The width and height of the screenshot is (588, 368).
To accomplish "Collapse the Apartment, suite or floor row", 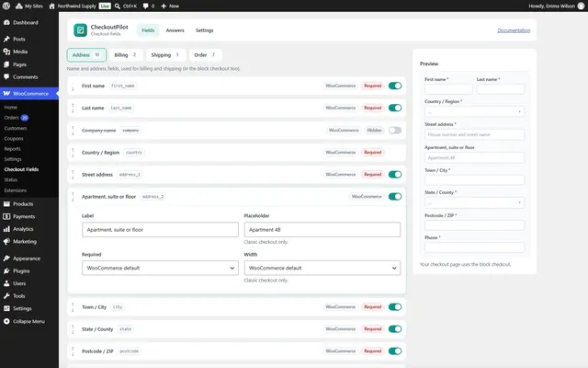I will (x=236, y=196).
